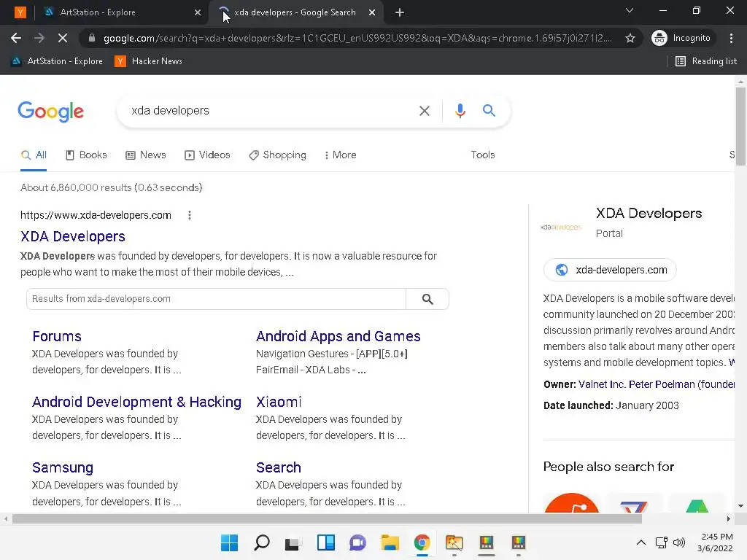Close the xda developers Google Search tab
The width and height of the screenshot is (747, 560).
pyautogui.click(x=372, y=12)
